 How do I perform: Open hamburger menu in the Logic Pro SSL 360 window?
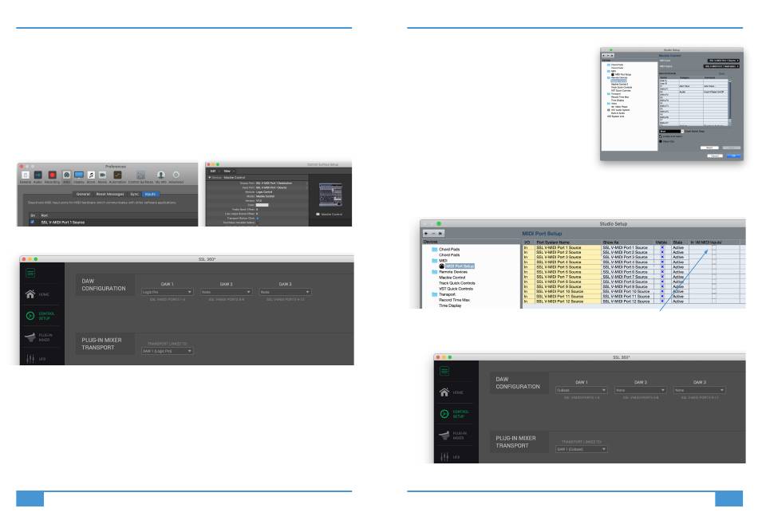tap(30, 274)
